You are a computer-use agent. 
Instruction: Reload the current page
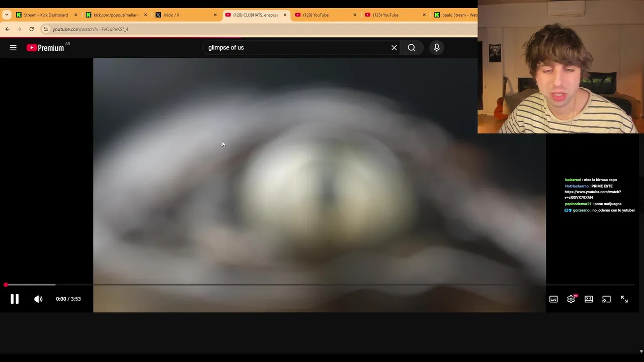point(31,29)
